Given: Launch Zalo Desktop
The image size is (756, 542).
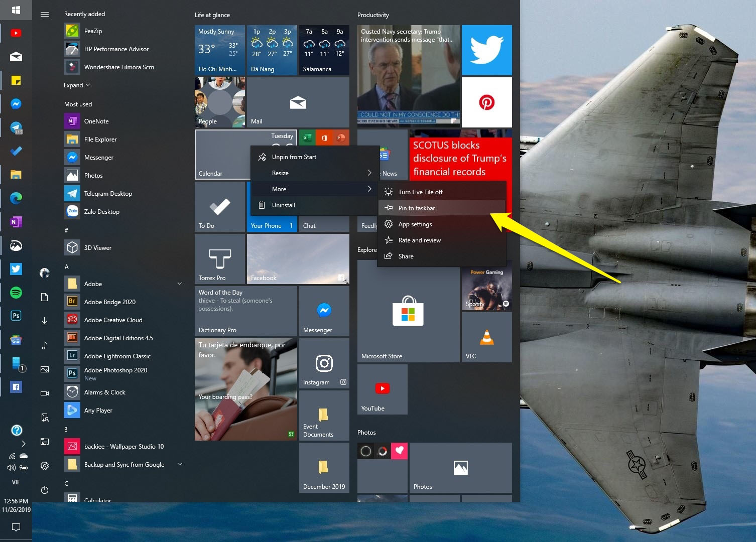Looking at the screenshot, I should (x=123, y=212).
